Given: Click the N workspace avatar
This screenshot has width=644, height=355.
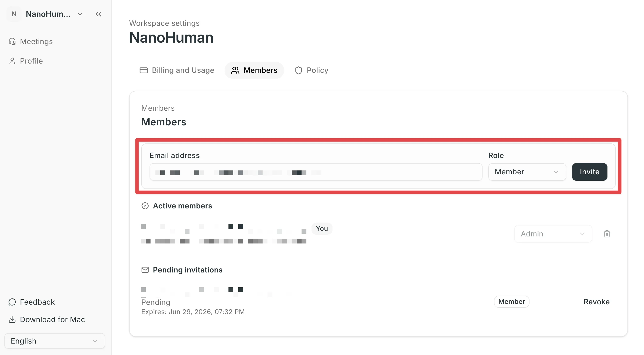Looking at the screenshot, I should [14, 14].
